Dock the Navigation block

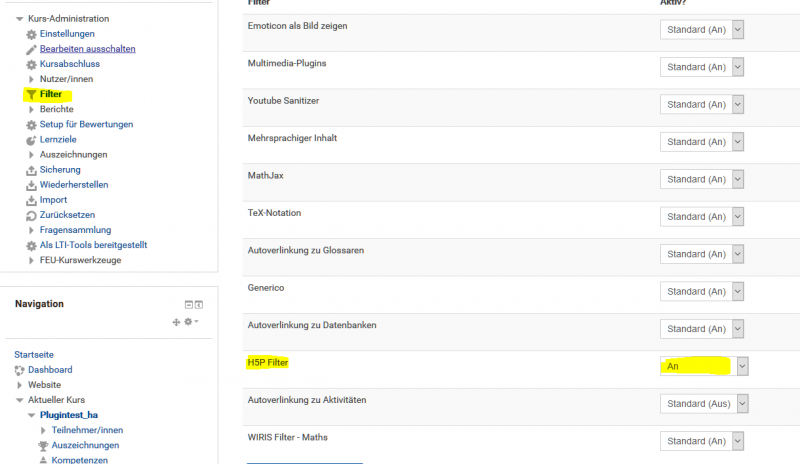point(199,304)
